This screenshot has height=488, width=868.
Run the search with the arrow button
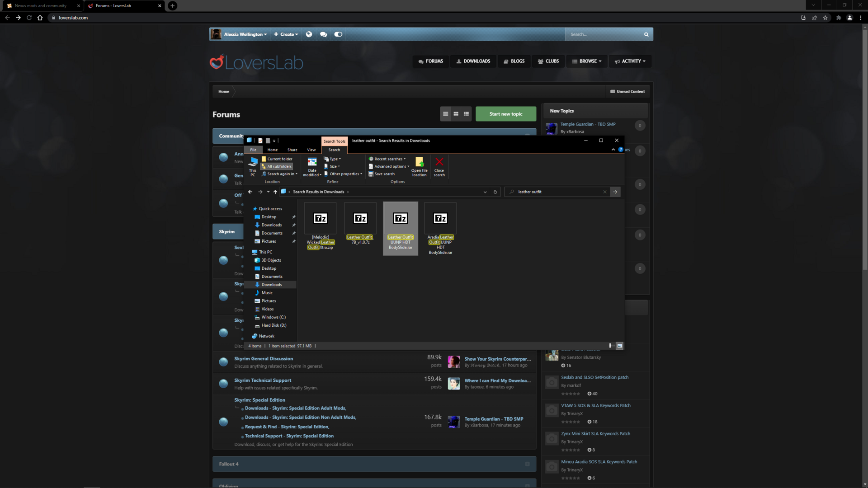tap(615, 192)
